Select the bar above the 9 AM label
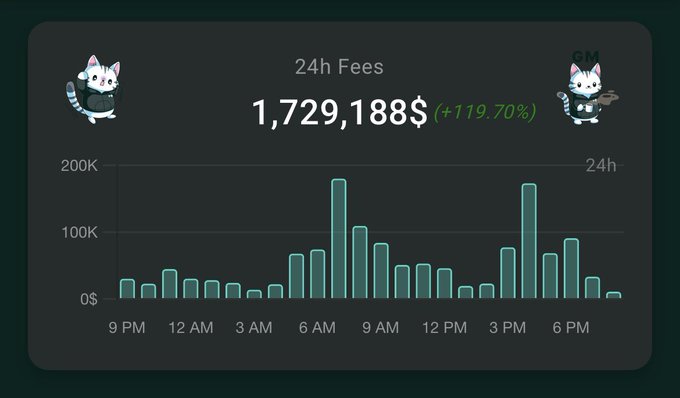This screenshot has height=398, width=680. point(381,271)
